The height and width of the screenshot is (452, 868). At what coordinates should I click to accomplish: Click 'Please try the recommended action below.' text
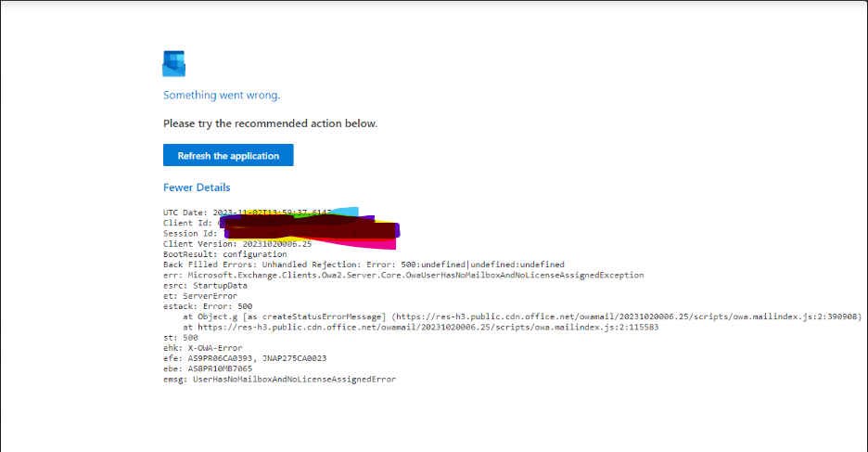tap(270, 123)
